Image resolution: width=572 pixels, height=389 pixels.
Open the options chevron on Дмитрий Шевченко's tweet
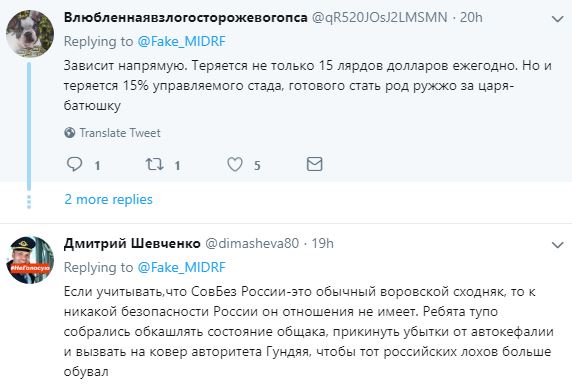[x=558, y=245]
